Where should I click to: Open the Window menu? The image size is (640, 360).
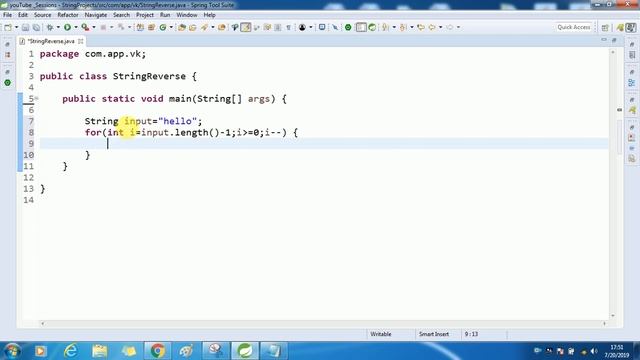pos(187,15)
